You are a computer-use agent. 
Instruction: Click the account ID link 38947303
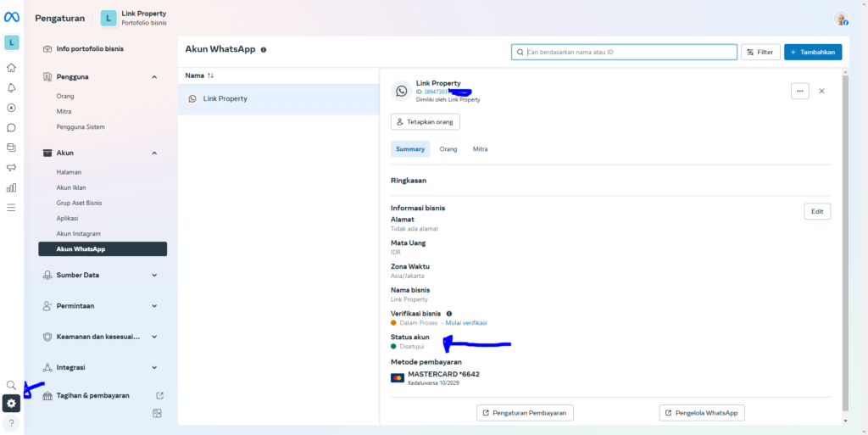tap(436, 92)
